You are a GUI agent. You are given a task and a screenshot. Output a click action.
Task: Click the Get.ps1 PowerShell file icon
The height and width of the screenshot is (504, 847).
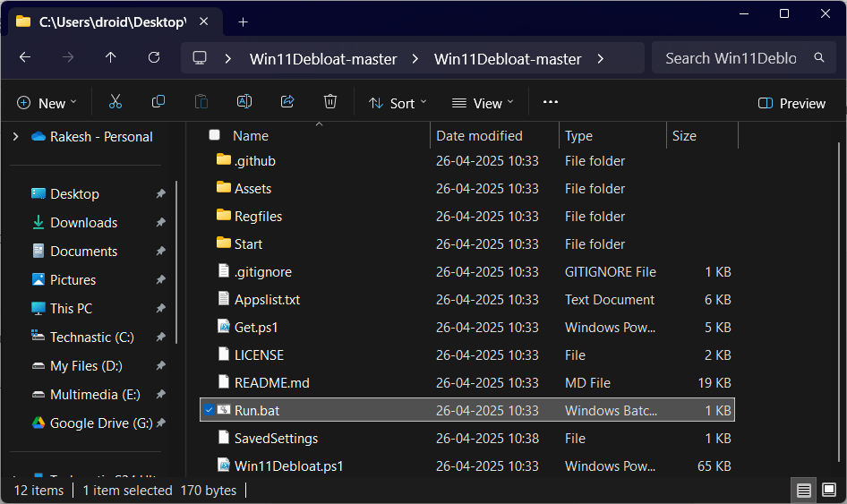[x=224, y=326]
